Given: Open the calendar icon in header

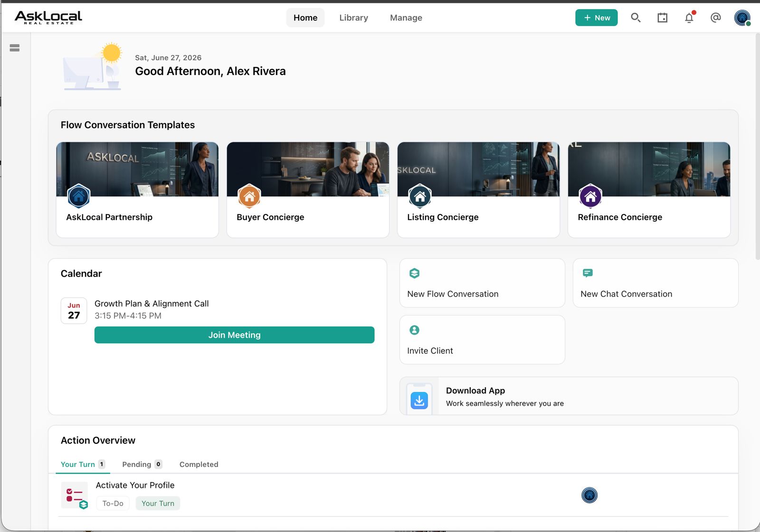Looking at the screenshot, I should pyautogui.click(x=662, y=18).
